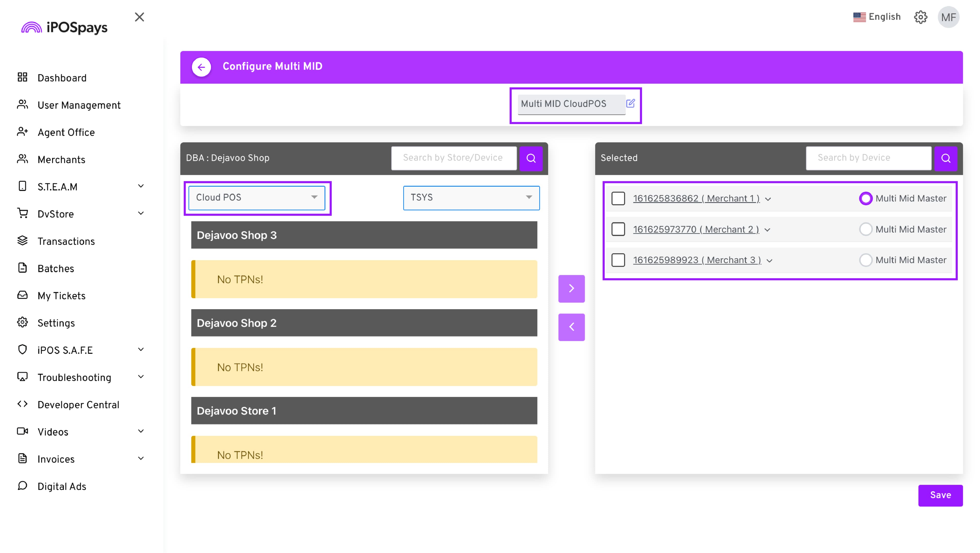Click the Store/Device search magnifier button
This screenshot has width=980, height=553.
[531, 158]
